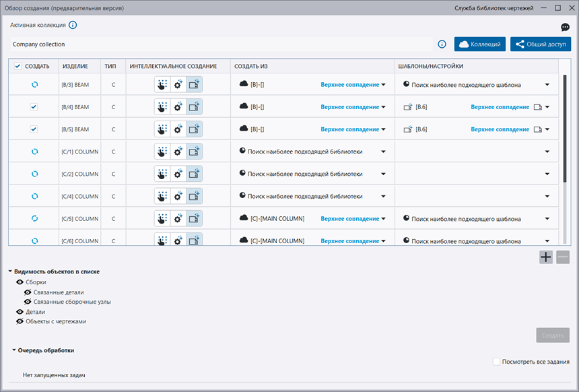Viewport: 579px width, 392px height.
Task: Click gear smart-creation icon in B/4 BEAM row
Action: [178, 107]
